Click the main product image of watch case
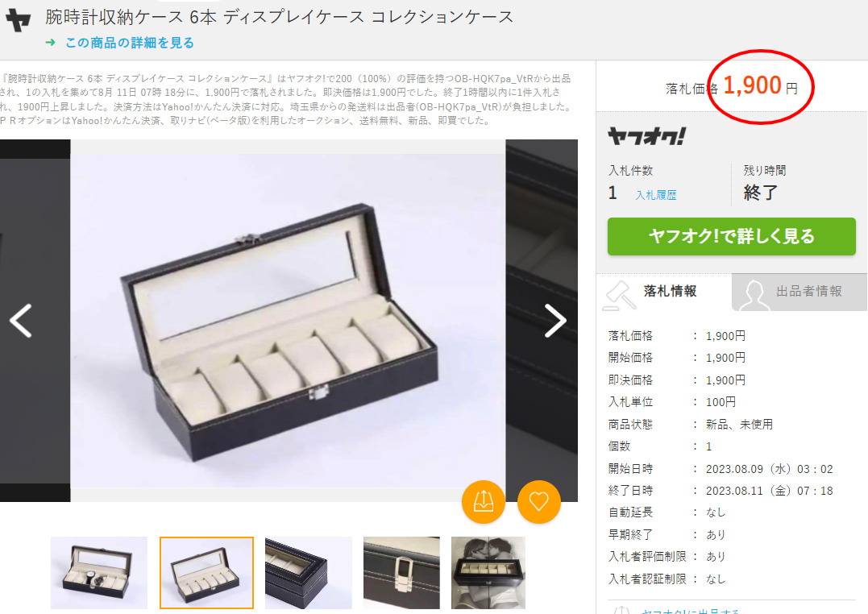Screen dimensions: 868x614 coord(288,321)
